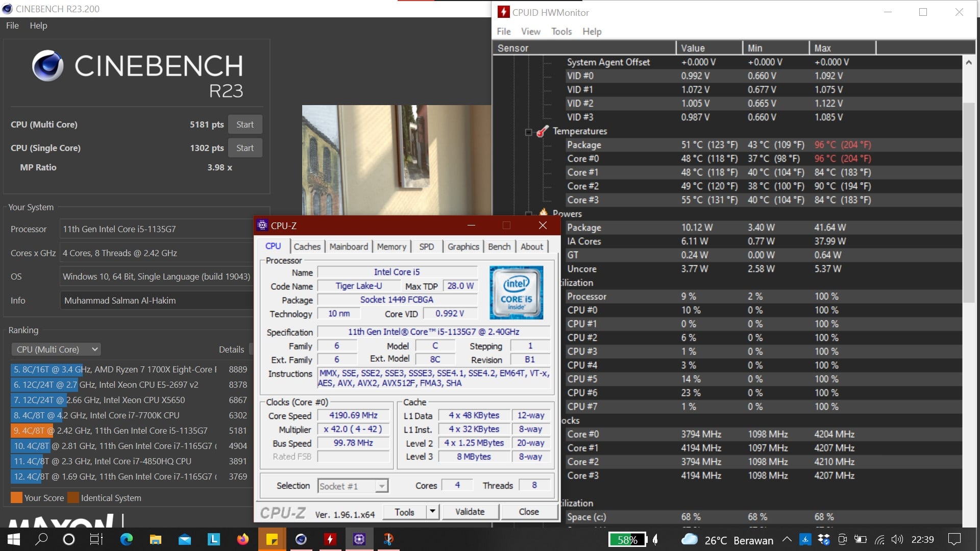The height and width of the screenshot is (551, 980).
Task: Click the 58% battery indicator
Action: pyautogui.click(x=627, y=540)
